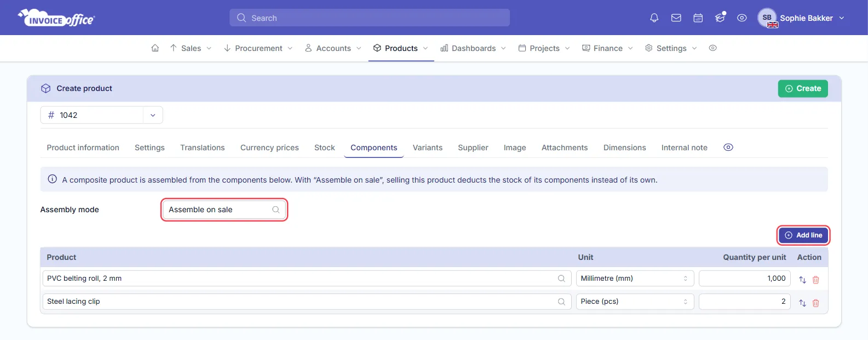Edit quantity 1,000 for PVC belting roll
The height and width of the screenshot is (340, 868).
point(745,279)
